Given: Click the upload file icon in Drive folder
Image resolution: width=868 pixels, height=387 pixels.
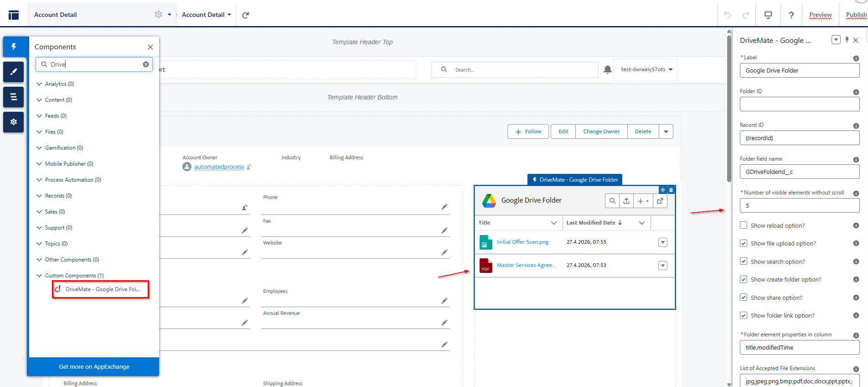Looking at the screenshot, I should point(626,201).
